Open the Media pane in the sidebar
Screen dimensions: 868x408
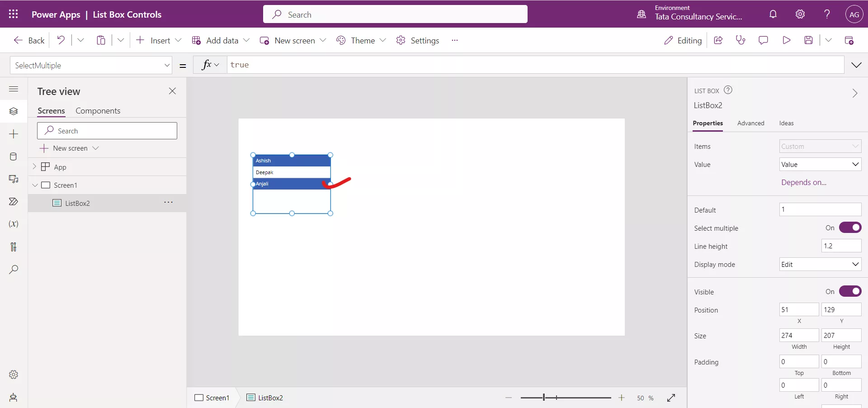click(14, 179)
